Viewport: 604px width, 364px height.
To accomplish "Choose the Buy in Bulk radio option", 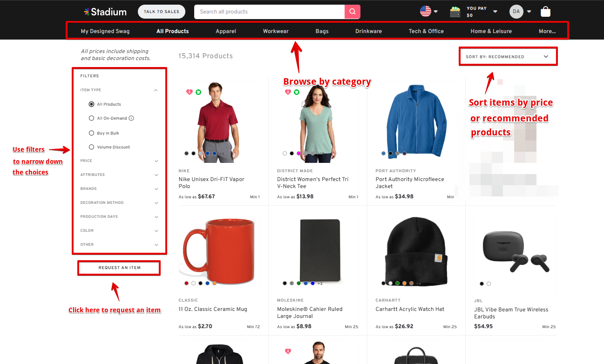I will 92,133.
